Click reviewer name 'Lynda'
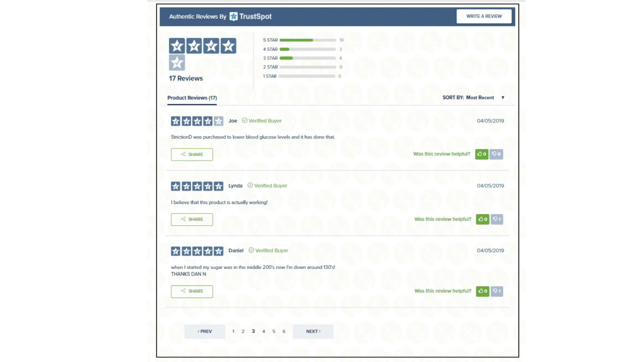The height and width of the screenshot is (362, 644). click(x=235, y=186)
